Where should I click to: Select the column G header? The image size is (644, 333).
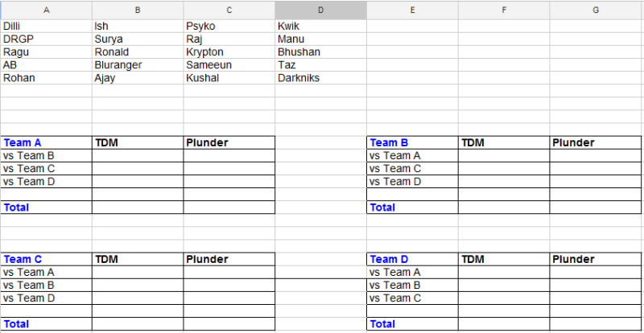point(596,10)
